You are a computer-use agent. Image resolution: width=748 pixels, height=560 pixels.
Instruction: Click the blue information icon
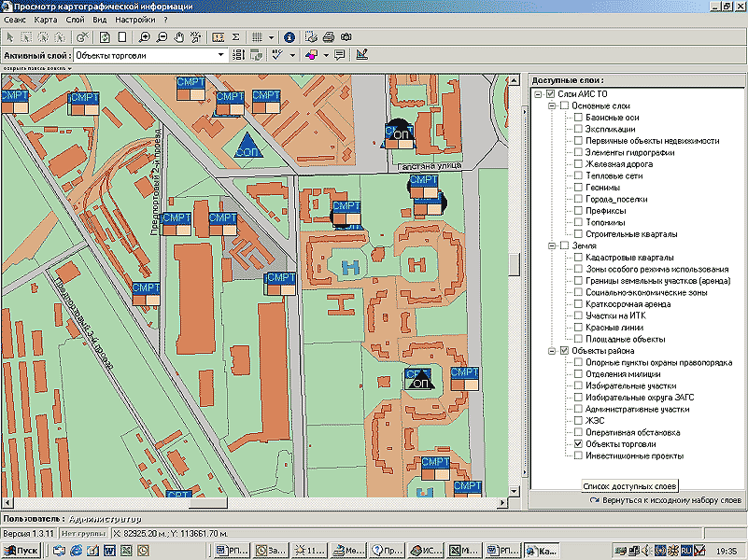click(289, 37)
